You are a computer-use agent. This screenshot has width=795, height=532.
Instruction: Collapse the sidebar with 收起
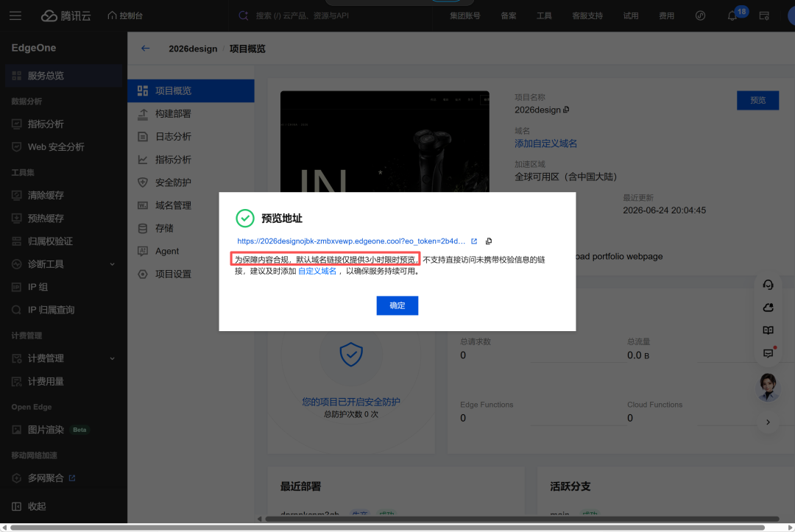tap(29, 506)
